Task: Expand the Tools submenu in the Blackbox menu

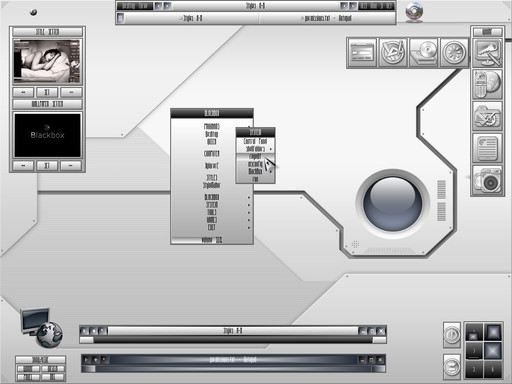Action: pyautogui.click(x=212, y=212)
